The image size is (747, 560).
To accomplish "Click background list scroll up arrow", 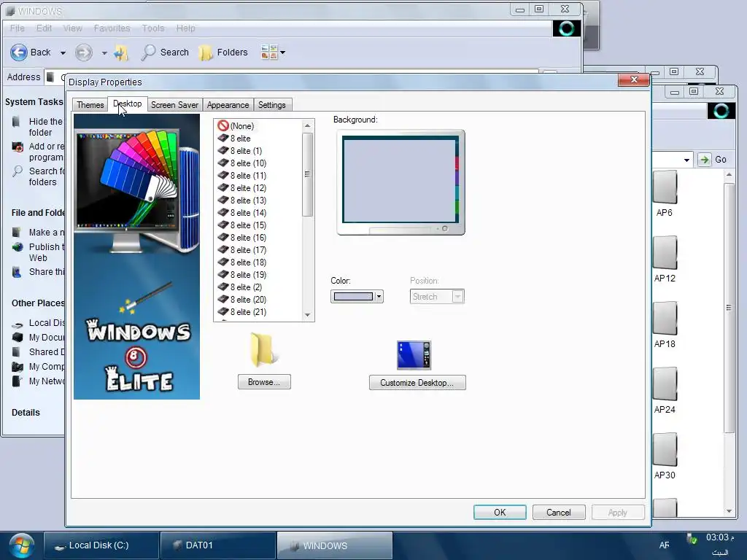I will click(x=307, y=125).
